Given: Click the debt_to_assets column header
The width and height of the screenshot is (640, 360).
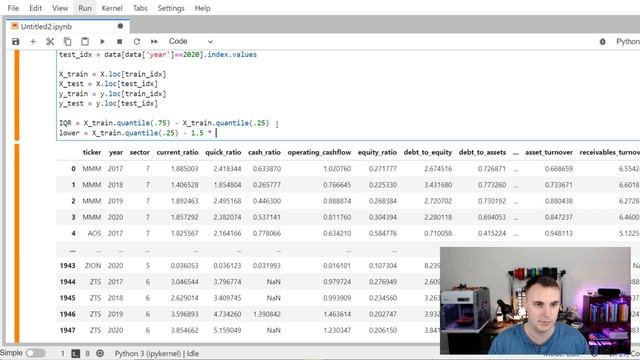Looking at the screenshot, I should [482, 152].
